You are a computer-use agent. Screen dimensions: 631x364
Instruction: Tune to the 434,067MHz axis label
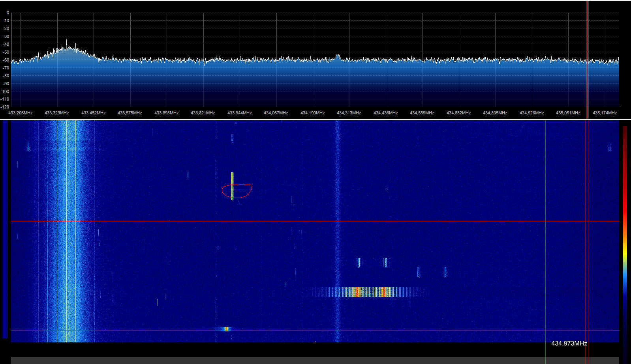click(276, 113)
